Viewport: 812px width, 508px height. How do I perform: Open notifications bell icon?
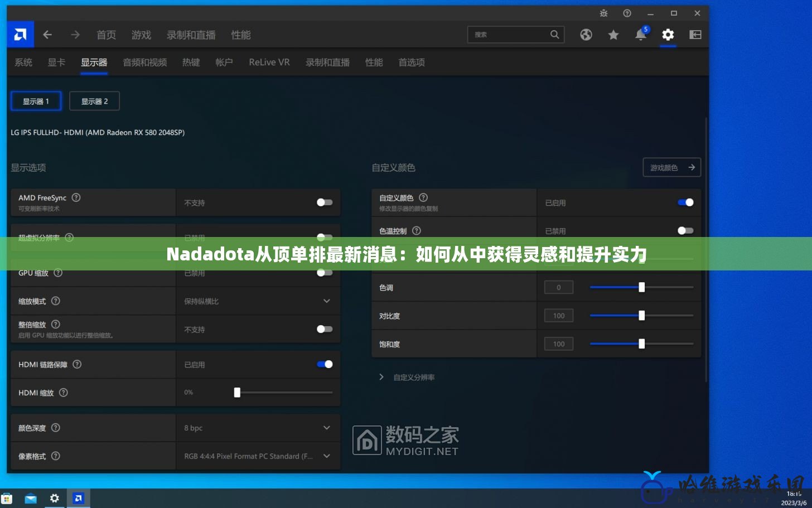pyautogui.click(x=641, y=35)
